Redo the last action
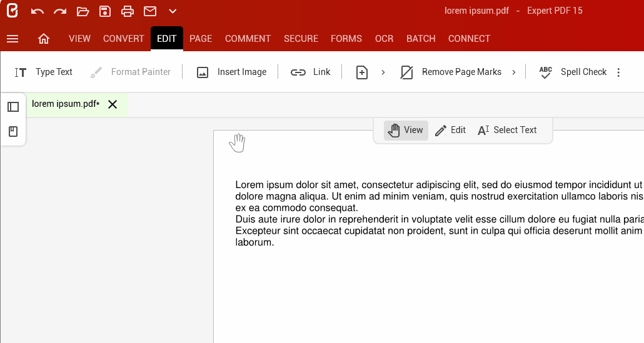This screenshot has width=644, height=343. point(60,11)
